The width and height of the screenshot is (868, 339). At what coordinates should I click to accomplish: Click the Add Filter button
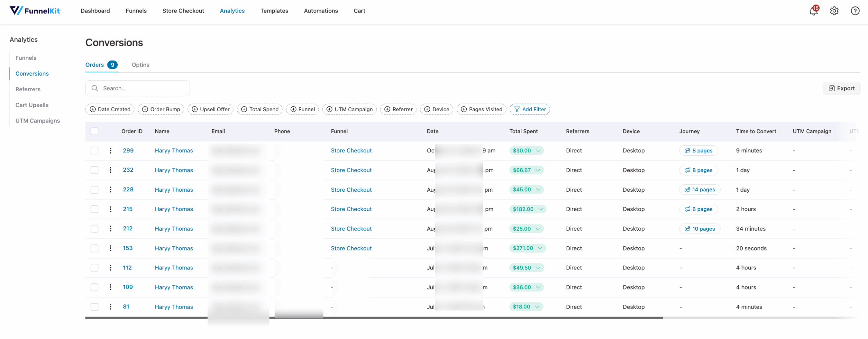click(x=530, y=109)
